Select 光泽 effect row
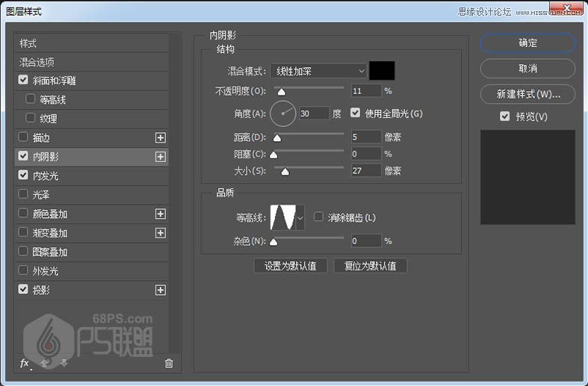This screenshot has height=386, width=588. [91, 195]
